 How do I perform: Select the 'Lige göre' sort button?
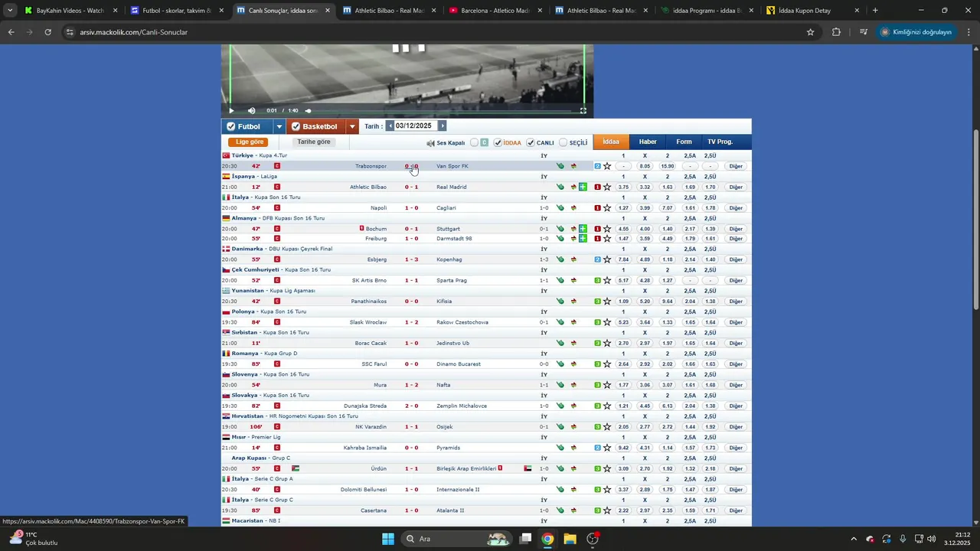[x=250, y=142]
